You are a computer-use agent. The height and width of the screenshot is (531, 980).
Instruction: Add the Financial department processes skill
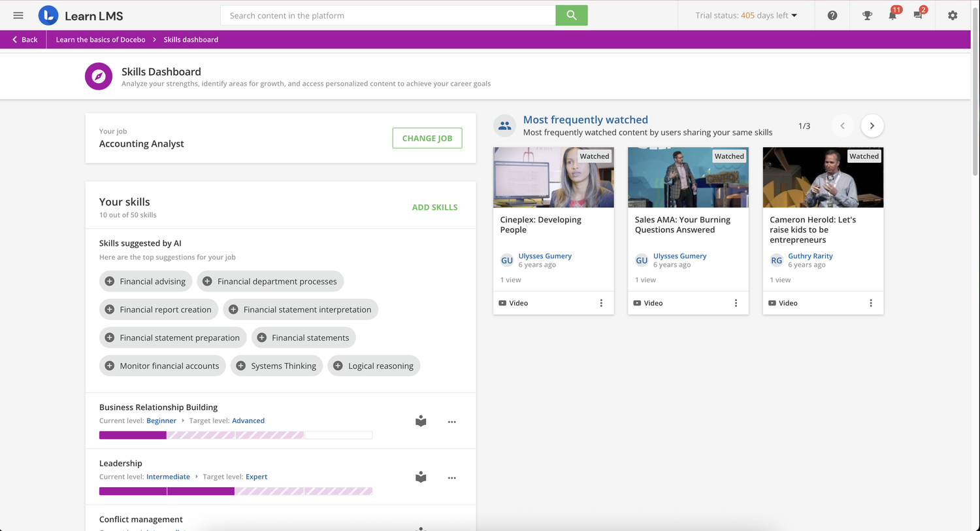tap(270, 281)
